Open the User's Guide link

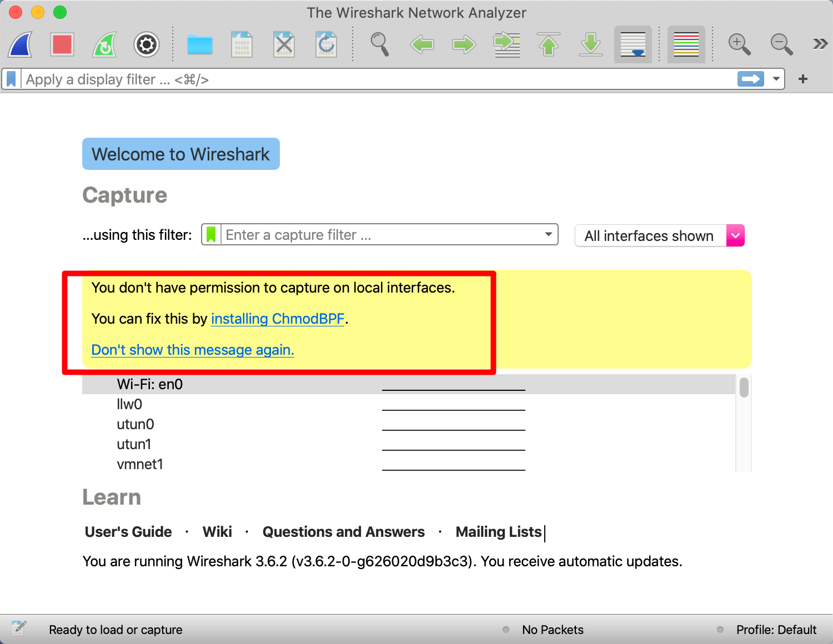(x=128, y=532)
